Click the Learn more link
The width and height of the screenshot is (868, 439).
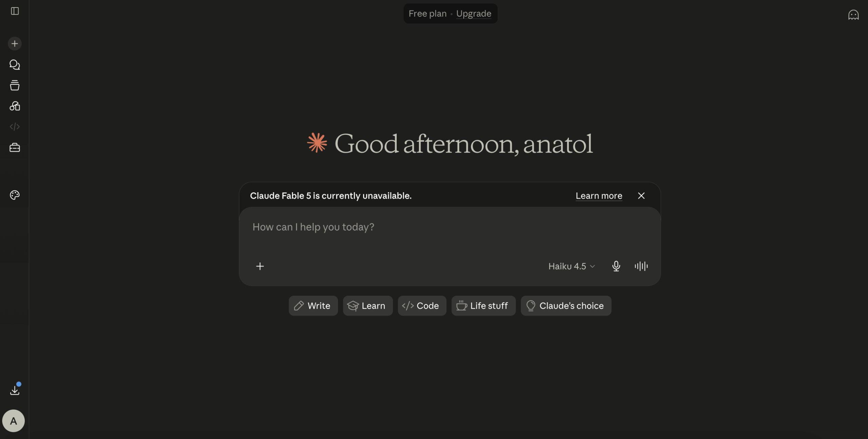(599, 196)
